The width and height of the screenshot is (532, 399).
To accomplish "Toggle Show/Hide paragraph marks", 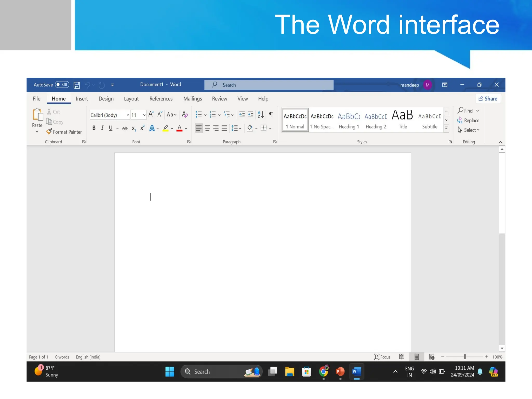I will 271,114.
